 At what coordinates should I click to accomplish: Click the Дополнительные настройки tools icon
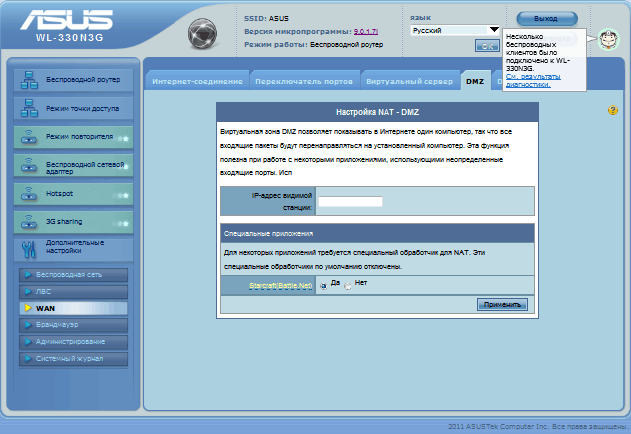(29, 247)
